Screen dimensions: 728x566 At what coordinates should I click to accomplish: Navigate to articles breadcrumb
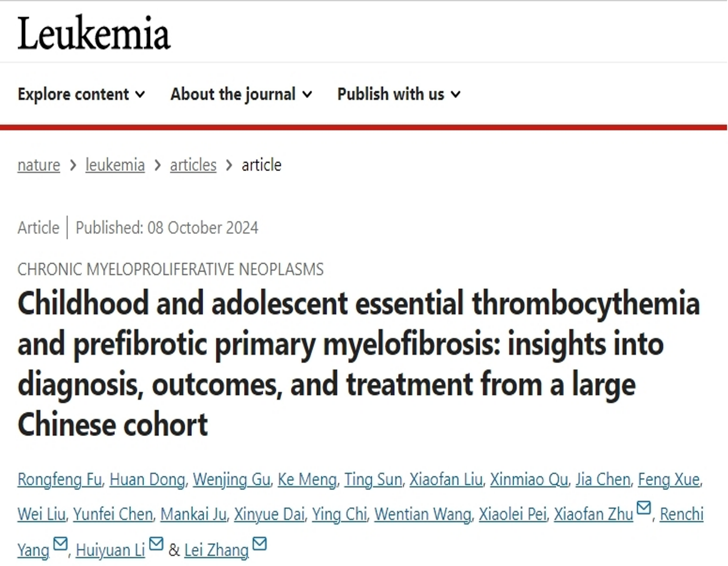point(193,165)
